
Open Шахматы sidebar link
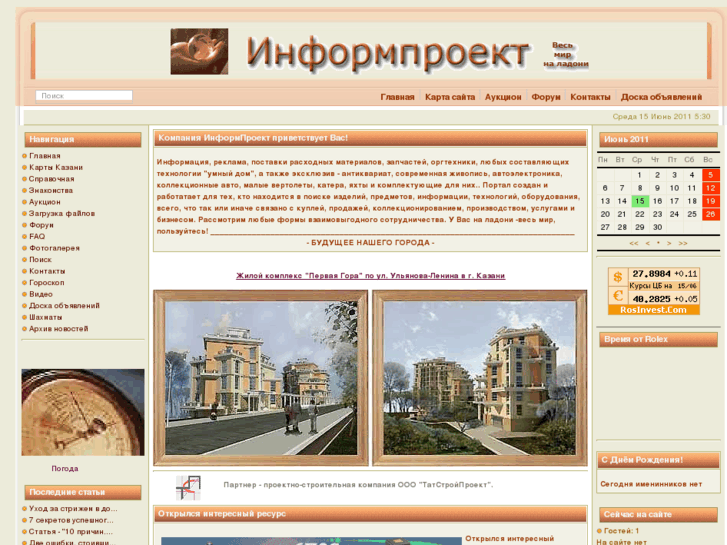45,317
